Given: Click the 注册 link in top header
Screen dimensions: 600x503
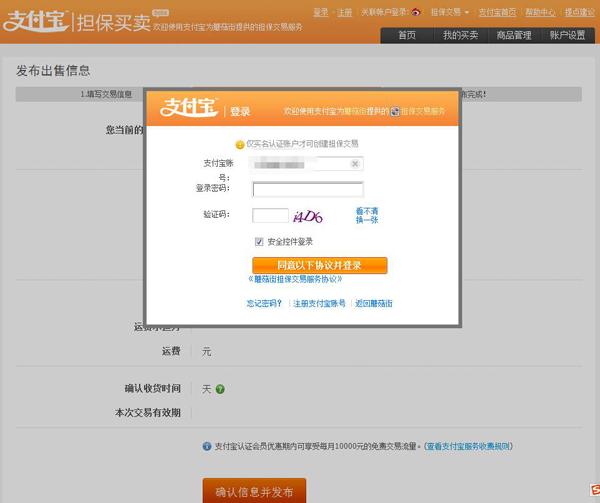Looking at the screenshot, I should pos(344,12).
